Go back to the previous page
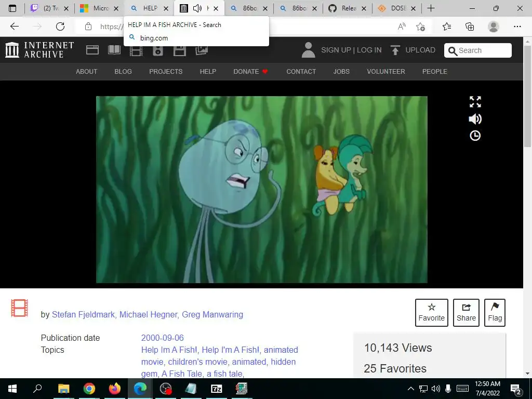The height and width of the screenshot is (399, 532). point(14,26)
